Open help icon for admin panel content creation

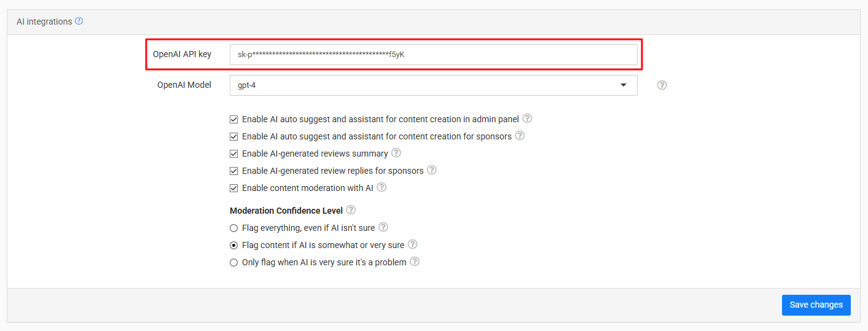527,119
